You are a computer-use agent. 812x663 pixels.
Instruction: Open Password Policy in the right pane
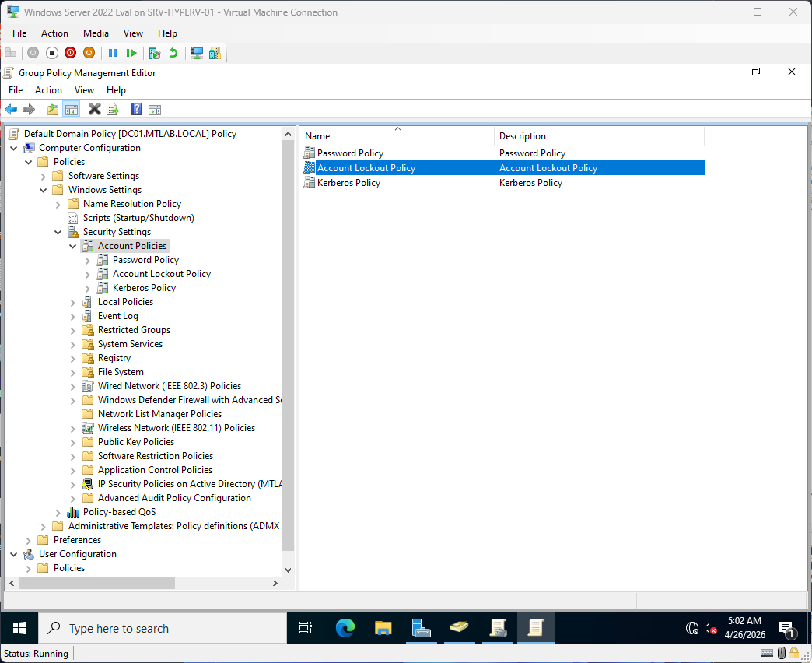[x=350, y=153]
